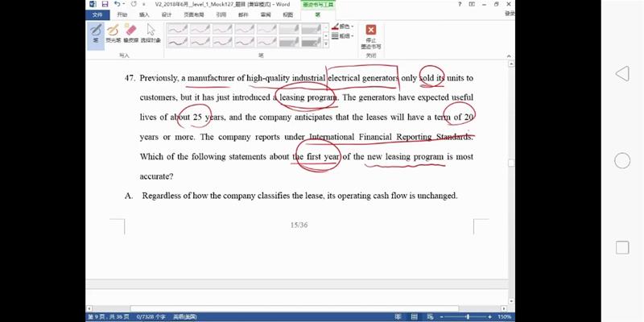Screen dimensions: 644x322
Task: Click word count in status bar
Action: point(151,317)
